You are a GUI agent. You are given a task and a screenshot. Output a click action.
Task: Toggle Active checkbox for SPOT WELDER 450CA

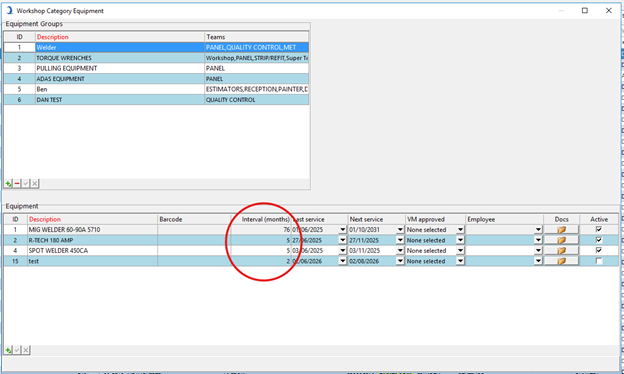(599, 250)
